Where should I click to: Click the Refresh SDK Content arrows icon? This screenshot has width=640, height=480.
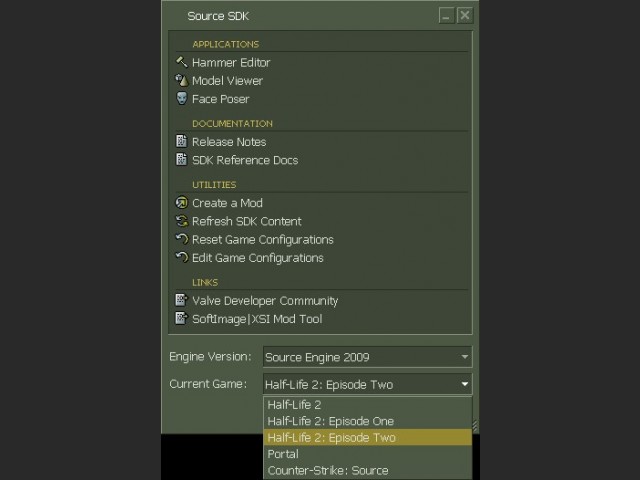pyautogui.click(x=181, y=221)
